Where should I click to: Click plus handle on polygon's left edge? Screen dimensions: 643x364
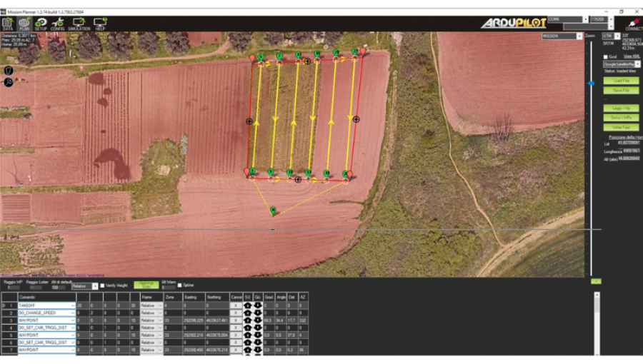coord(249,121)
